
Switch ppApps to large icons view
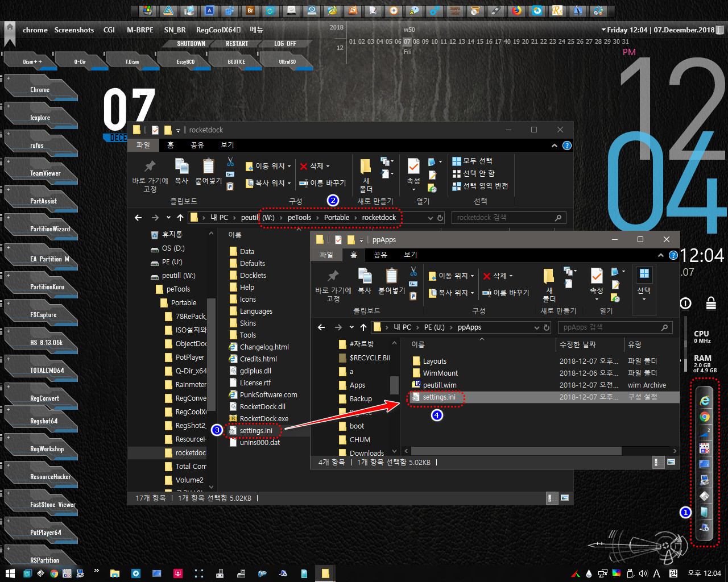pyautogui.click(x=671, y=462)
